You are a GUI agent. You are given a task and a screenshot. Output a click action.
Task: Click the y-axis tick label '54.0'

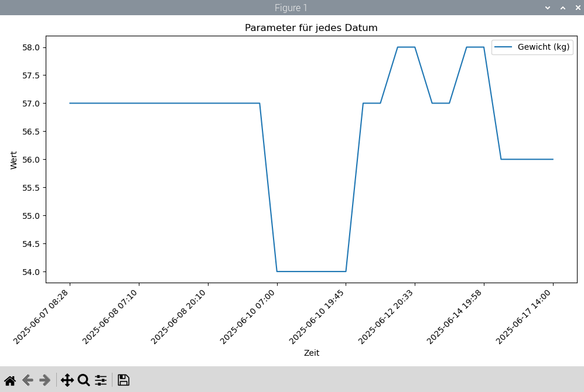coord(30,272)
